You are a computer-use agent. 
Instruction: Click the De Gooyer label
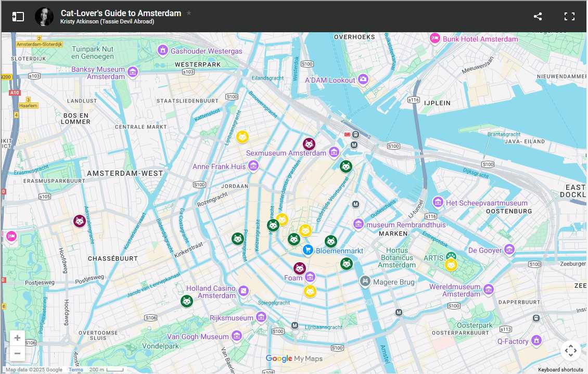[x=485, y=250]
